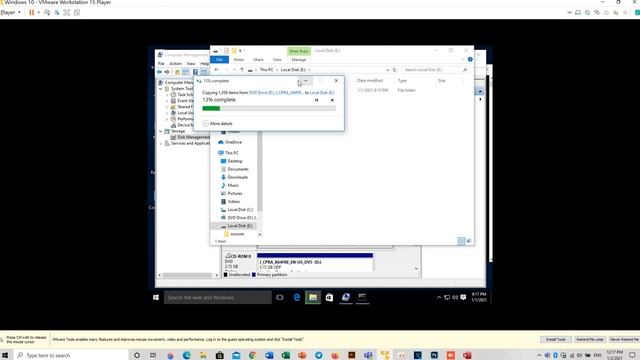
Task: Select the Drive Tools contextual tab
Action: (299, 51)
